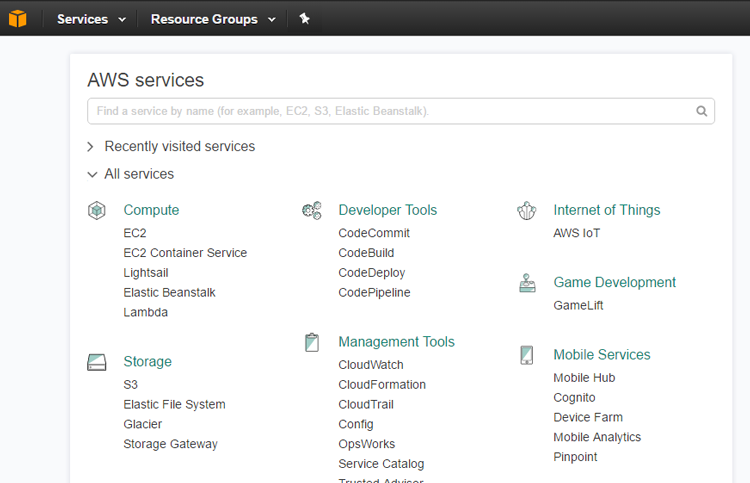The height and width of the screenshot is (483, 750).
Task: Open the S3 storage service
Action: (131, 385)
